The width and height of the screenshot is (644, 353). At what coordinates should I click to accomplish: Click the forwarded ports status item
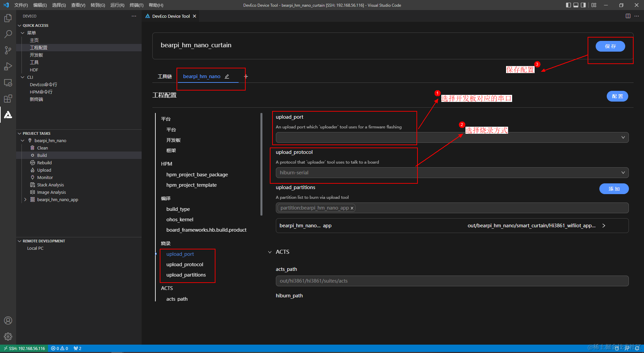(78, 349)
